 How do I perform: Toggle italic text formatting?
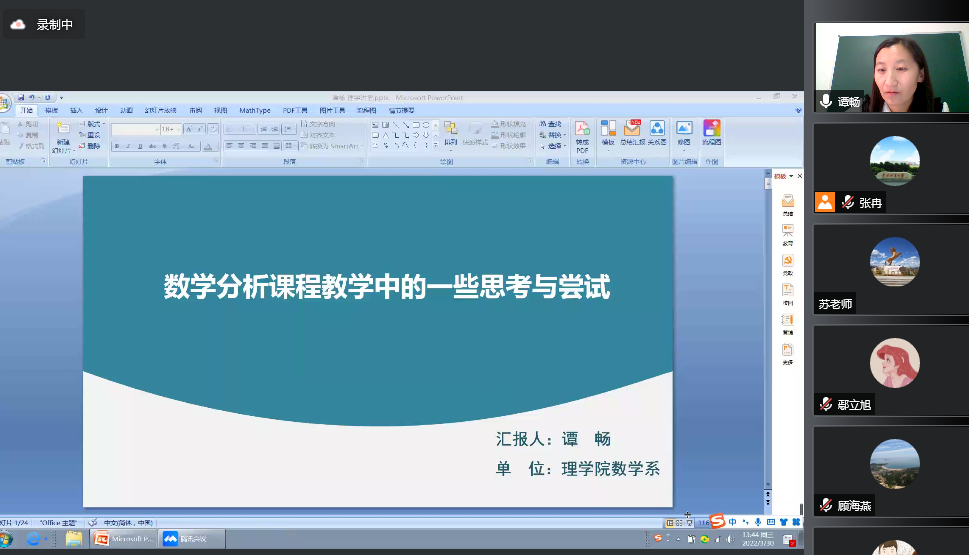coord(129,146)
